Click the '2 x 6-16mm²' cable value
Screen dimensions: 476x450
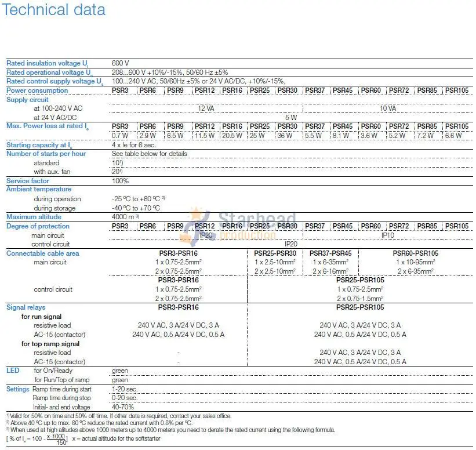click(x=330, y=271)
